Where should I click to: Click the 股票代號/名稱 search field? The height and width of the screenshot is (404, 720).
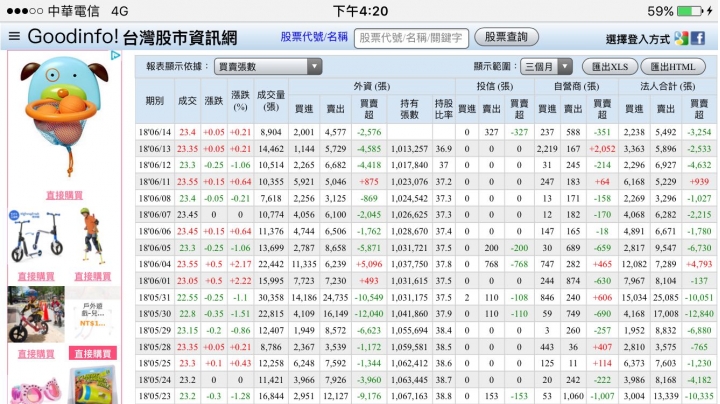pyautogui.click(x=411, y=38)
